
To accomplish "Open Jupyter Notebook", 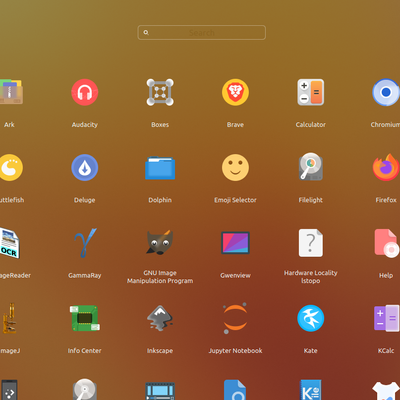I will [x=235, y=318].
